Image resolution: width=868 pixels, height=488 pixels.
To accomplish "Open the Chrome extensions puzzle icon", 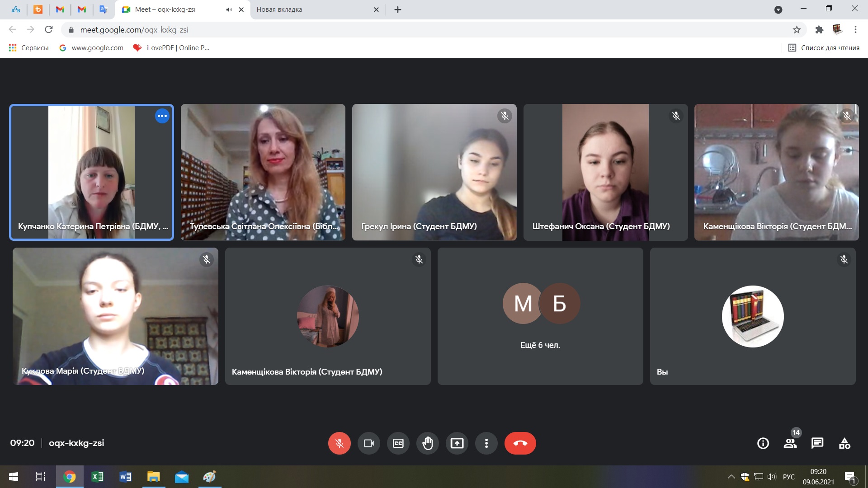I will click(x=819, y=29).
